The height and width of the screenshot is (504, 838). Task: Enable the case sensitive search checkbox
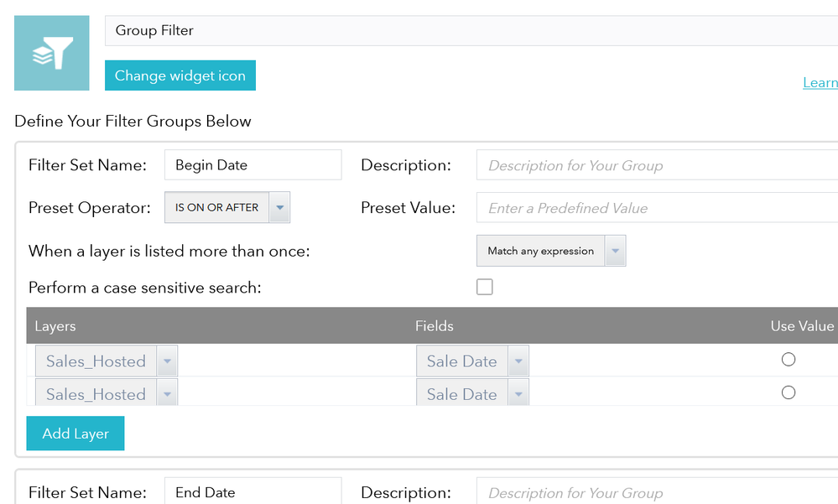point(485,288)
